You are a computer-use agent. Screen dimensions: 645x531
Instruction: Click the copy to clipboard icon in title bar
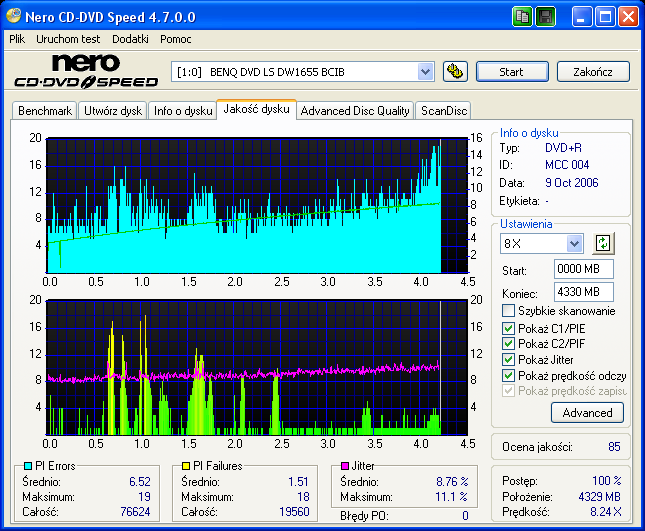point(522,17)
